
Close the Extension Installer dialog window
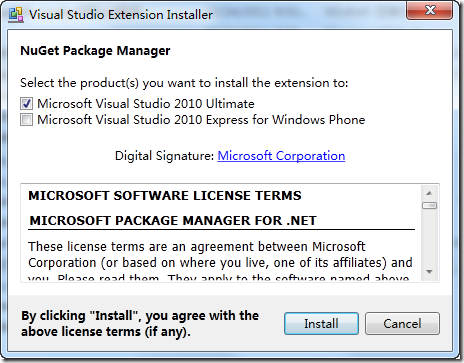(x=429, y=10)
